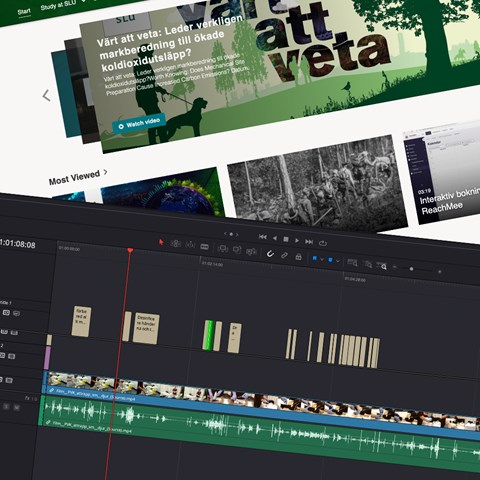The width and height of the screenshot is (480, 480).
Task: Play the timeline in reverse
Action: pyautogui.click(x=275, y=238)
